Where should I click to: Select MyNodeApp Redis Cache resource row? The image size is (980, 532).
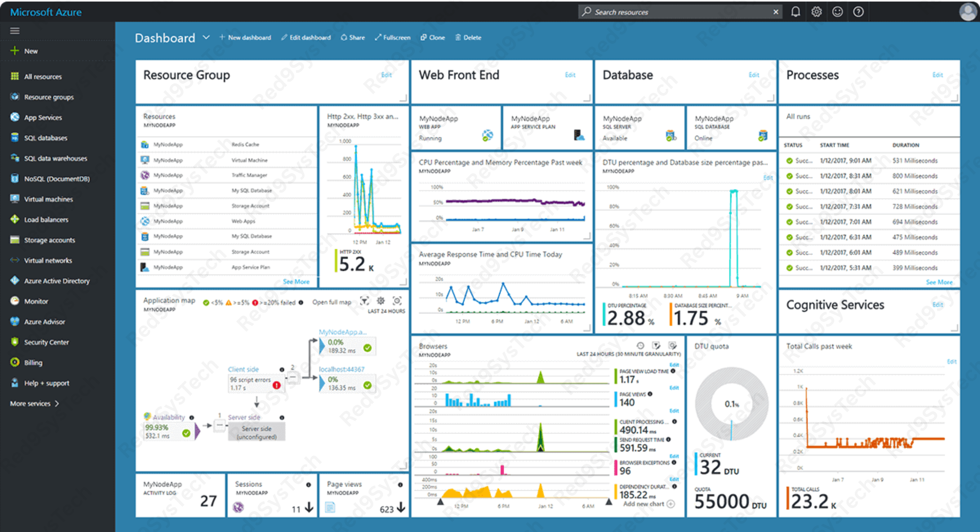227,144
